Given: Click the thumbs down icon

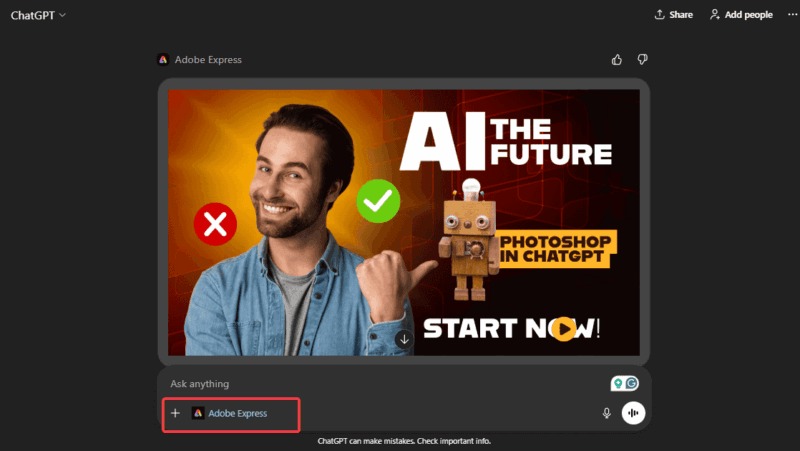Looking at the screenshot, I should tap(642, 60).
